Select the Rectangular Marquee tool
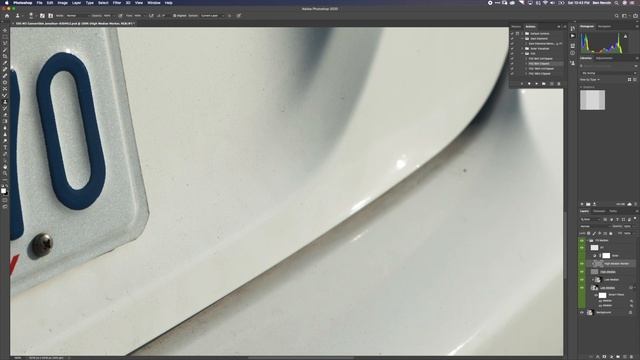 (x=5, y=37)
